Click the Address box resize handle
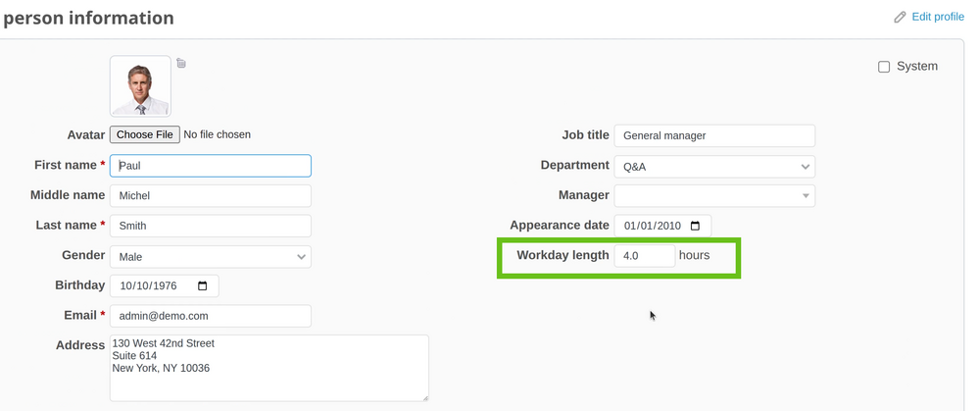The image size is (980, 411). (425, 397)
